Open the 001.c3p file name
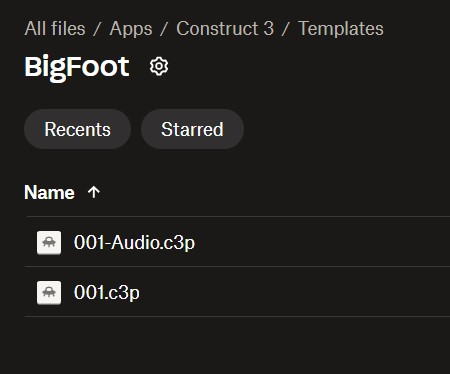 point(107,292)
